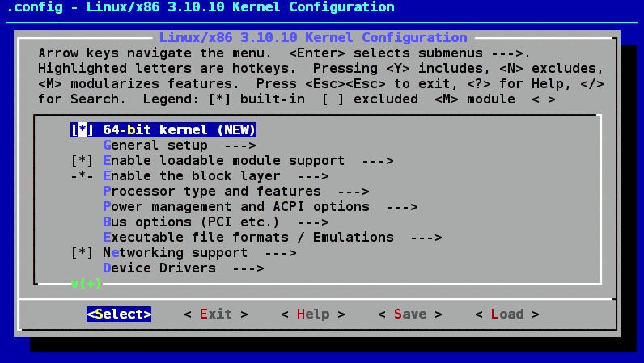Click the Linux/x86 3.10.10 Kernel Configuration dialog title

[x=313, y=38]
